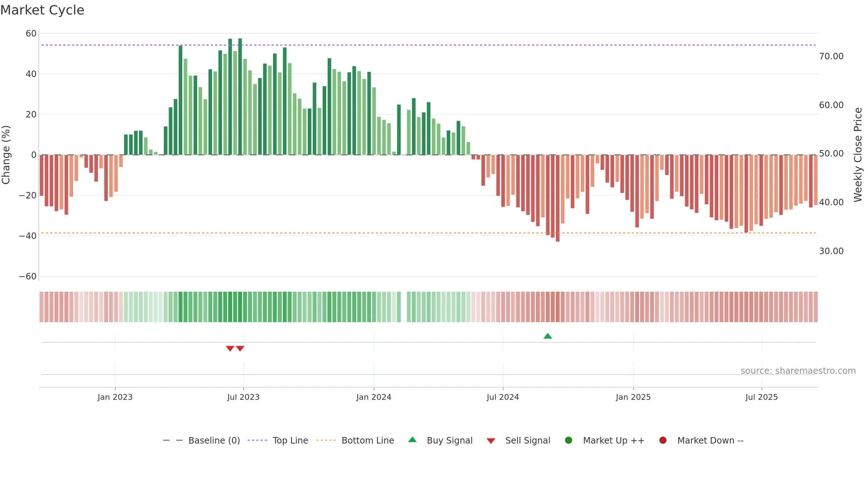Image resolution: width=868 pixels, height=488 pixels.
Task: Click the Market Cycle chart title
Action: [x=42, y=10]
